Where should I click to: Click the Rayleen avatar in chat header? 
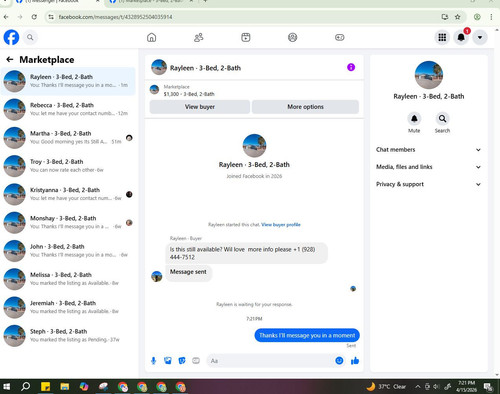coord(159,67)
